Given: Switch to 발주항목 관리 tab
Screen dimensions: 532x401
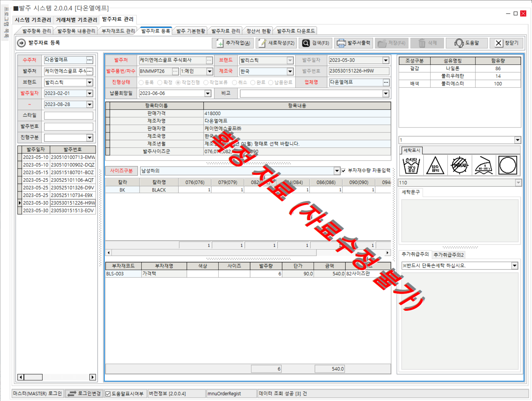Looking at the screenshot, I should (36, 31).
